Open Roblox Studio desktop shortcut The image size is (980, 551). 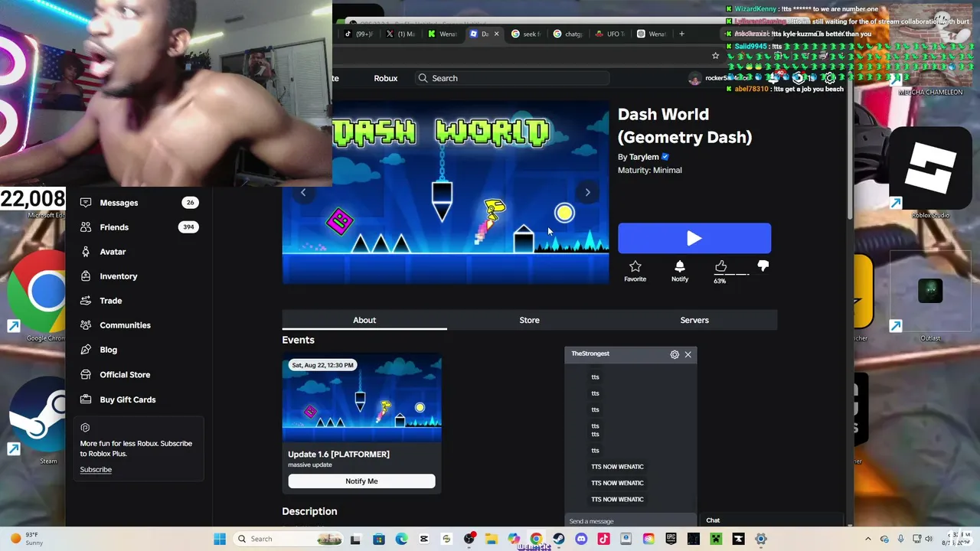click(930, 172)
